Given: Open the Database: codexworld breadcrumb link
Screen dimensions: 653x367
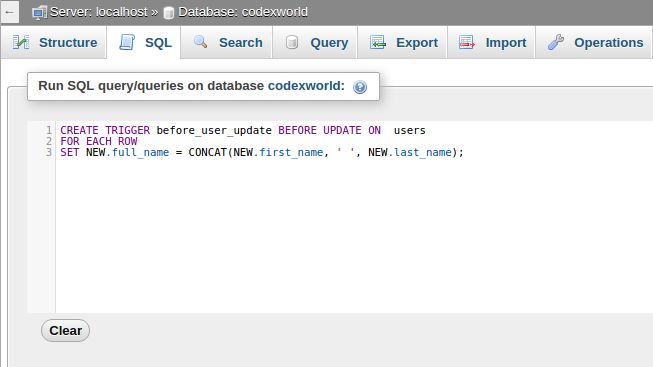Looking at the screenshot, I should click(x=243, y=12).
